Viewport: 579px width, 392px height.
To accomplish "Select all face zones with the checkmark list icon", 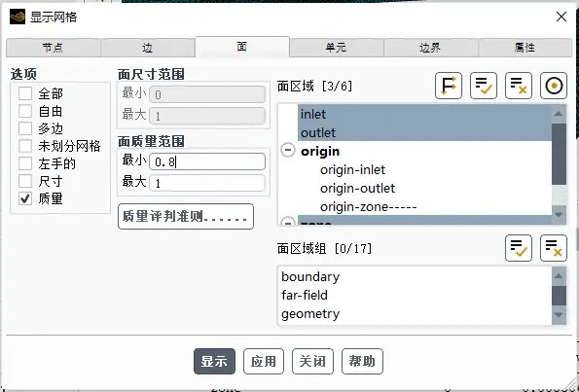I will [484, 86].
